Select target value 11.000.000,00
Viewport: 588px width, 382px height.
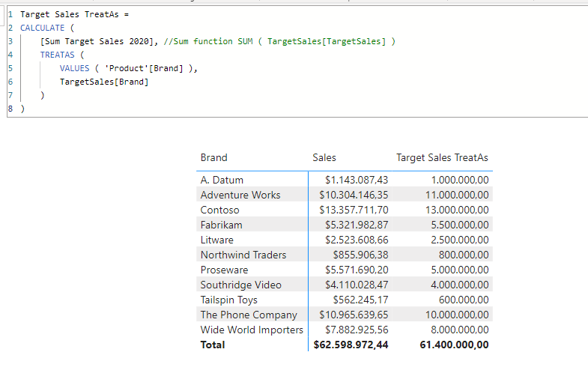click(457, 195)
